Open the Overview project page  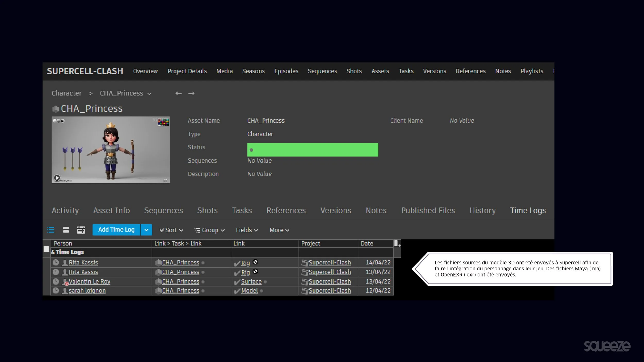click(145, 71)
